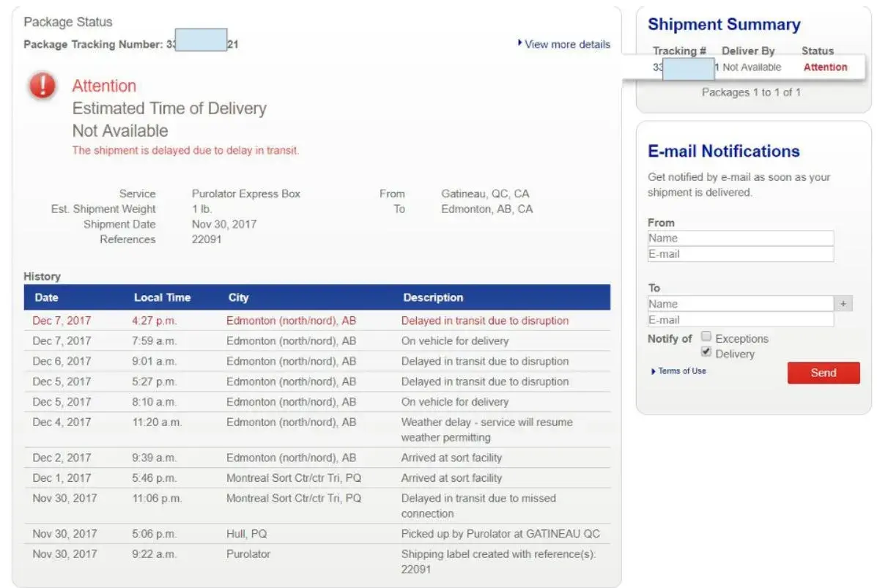Click the From Name input field

pos(740,238)
